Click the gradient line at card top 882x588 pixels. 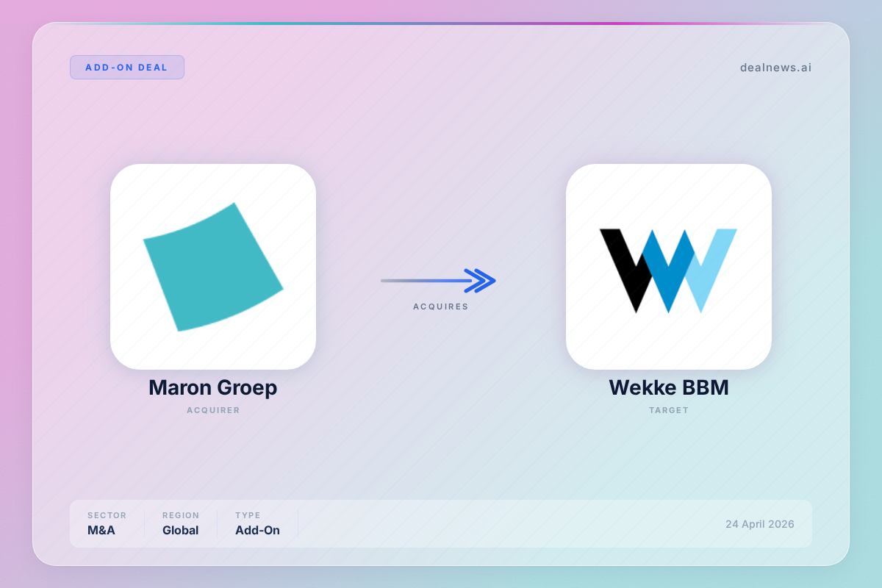pos(441,24)
